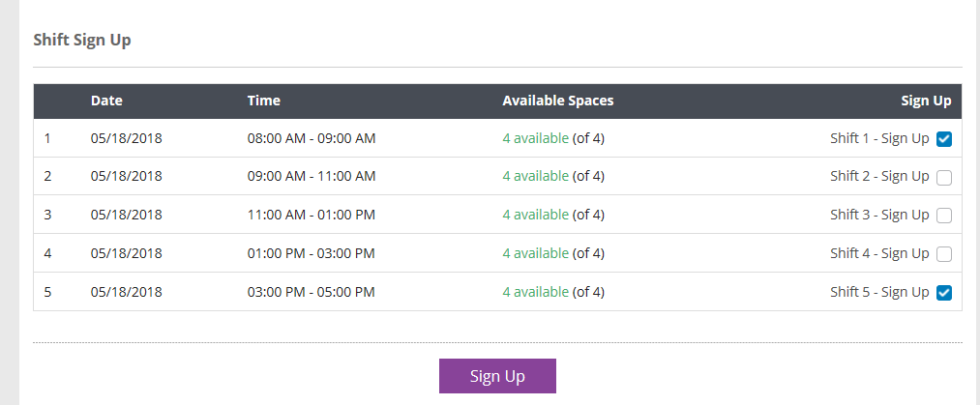
Task: Click the Time column header
Action: 264,101
